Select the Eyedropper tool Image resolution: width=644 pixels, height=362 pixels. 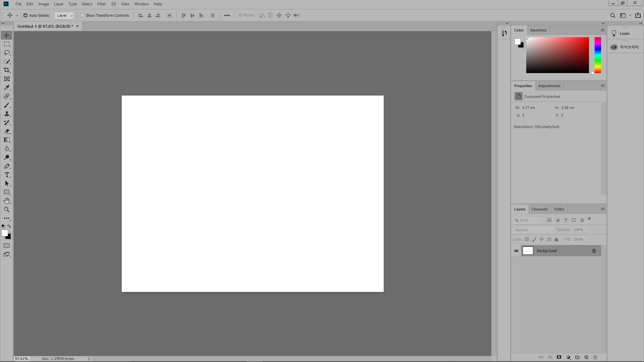coord(7,88)
